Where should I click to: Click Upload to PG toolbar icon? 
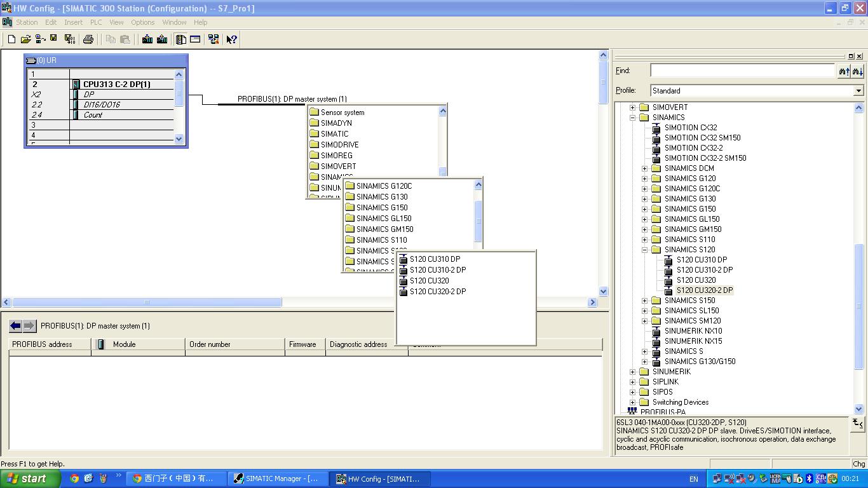pos(162,39)
